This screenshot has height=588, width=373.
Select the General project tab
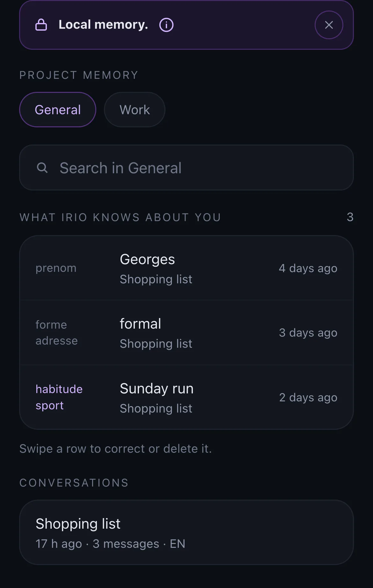tap(58, 109)
